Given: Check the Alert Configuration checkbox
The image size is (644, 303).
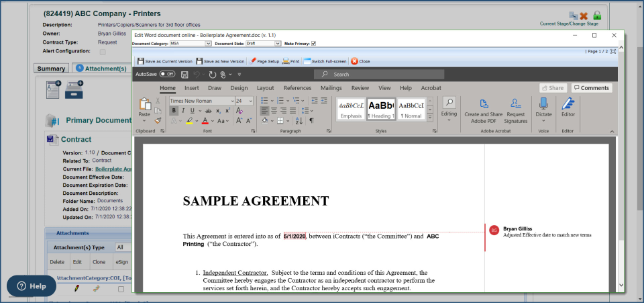Looking at the screenshot, I should pos(103,52).
